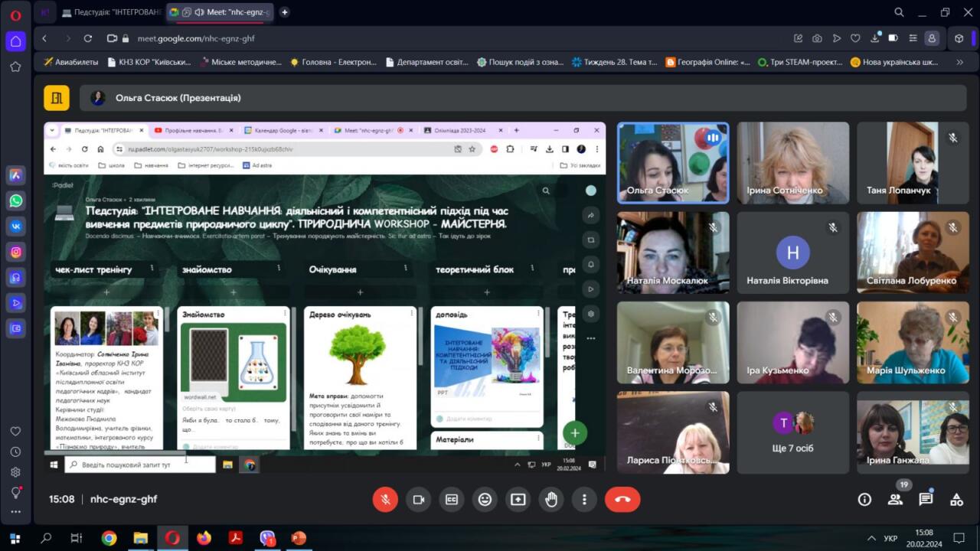Go to Opera start page home icon

[x=15, y=41]
